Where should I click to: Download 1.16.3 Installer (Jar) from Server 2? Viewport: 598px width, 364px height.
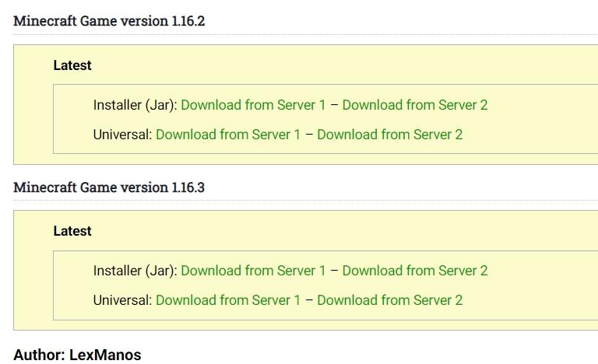pos(415,271)
